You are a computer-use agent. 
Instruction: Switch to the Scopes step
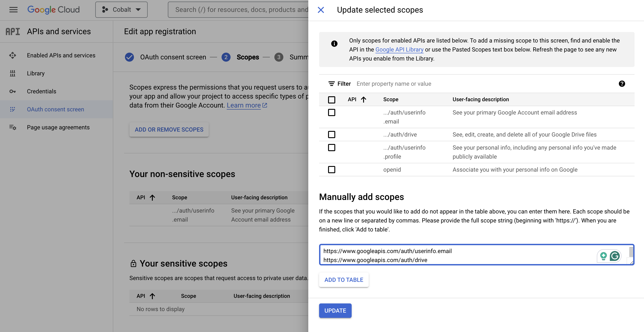[x=248, y=57]
